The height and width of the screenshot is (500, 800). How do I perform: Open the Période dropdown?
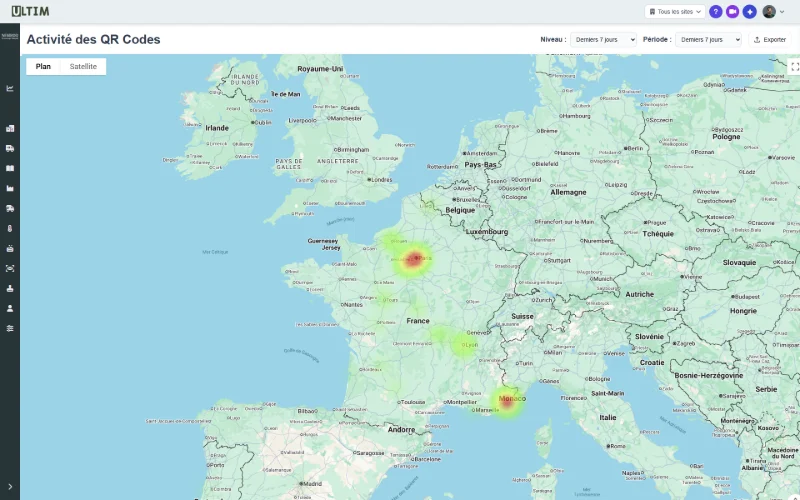(x=708, y=40)
